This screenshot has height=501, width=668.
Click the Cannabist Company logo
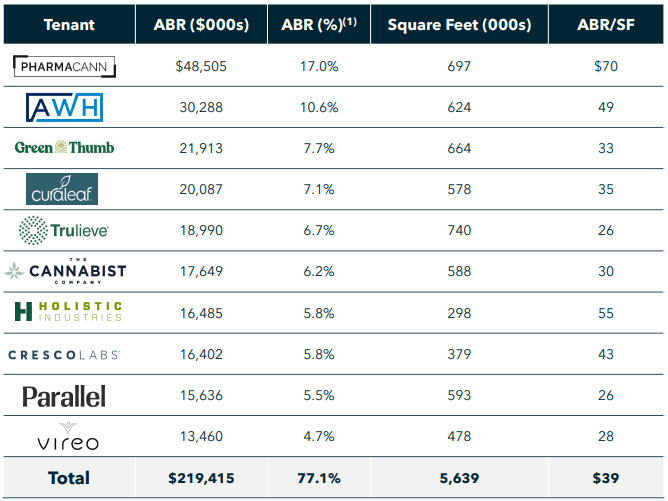pos(64,271)
